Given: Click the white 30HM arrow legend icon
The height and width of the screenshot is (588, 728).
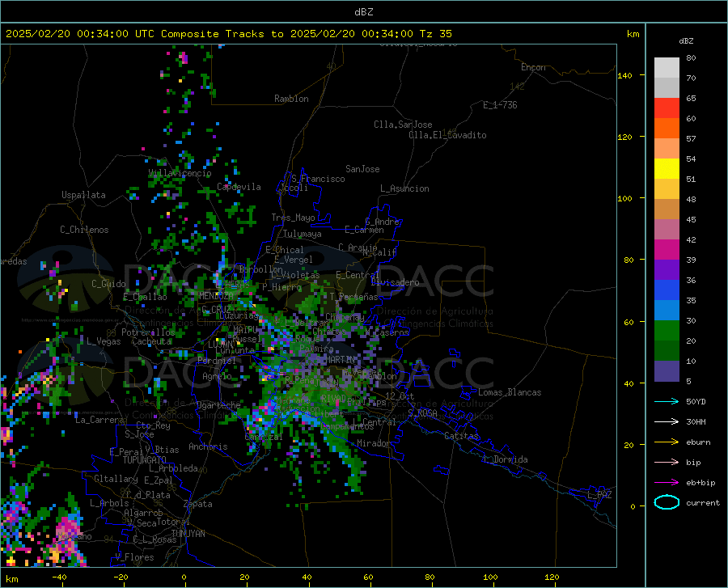Looking at the screenshot, I should [x=667, y=422].
